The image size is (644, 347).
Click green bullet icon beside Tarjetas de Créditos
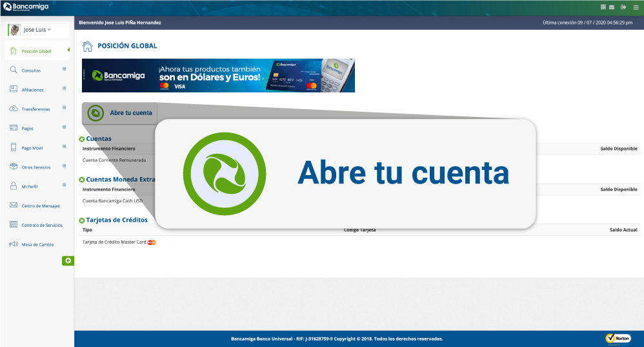click(x=82, y=220)
